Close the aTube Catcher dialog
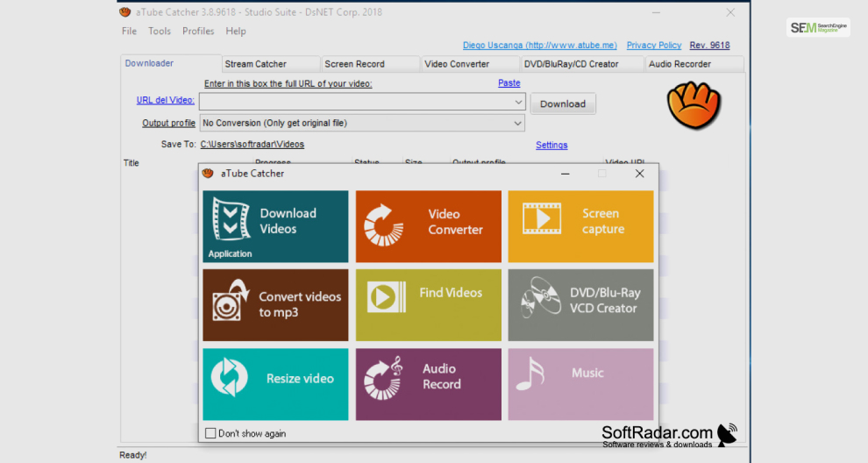This screenshot has height=463, width=868. (x=639, y=174)
